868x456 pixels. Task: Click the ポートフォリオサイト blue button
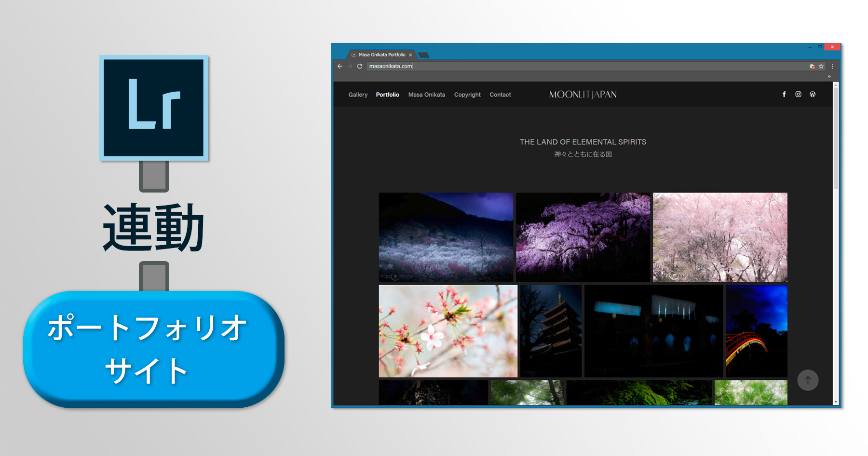[x=153, y=349]
